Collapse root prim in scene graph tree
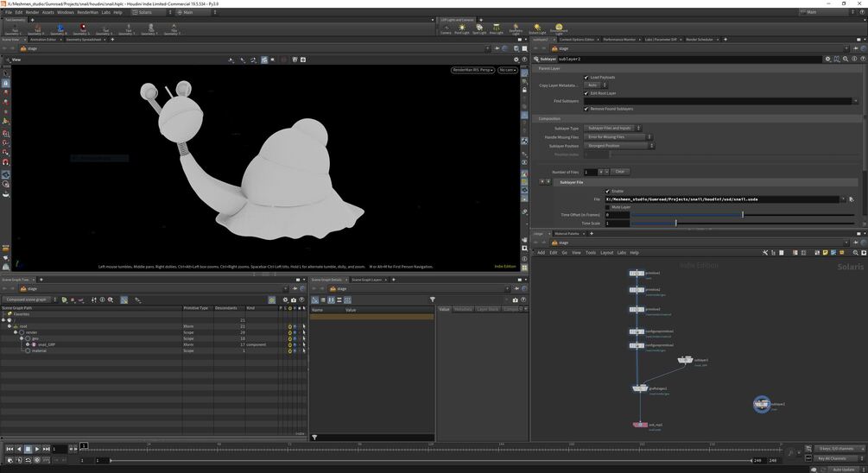Image resolution: width=868 pixels, height=473 pixels. 10,326
